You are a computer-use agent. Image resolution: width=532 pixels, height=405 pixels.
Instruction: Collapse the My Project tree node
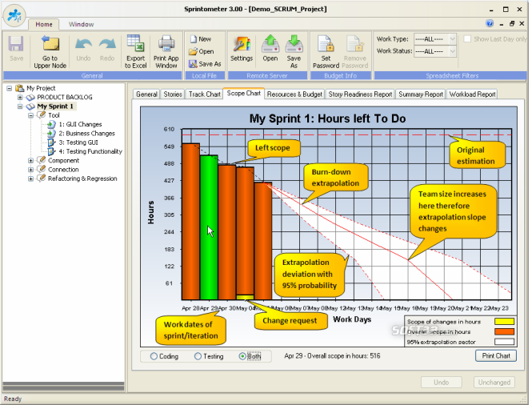(x=9, y=88)
